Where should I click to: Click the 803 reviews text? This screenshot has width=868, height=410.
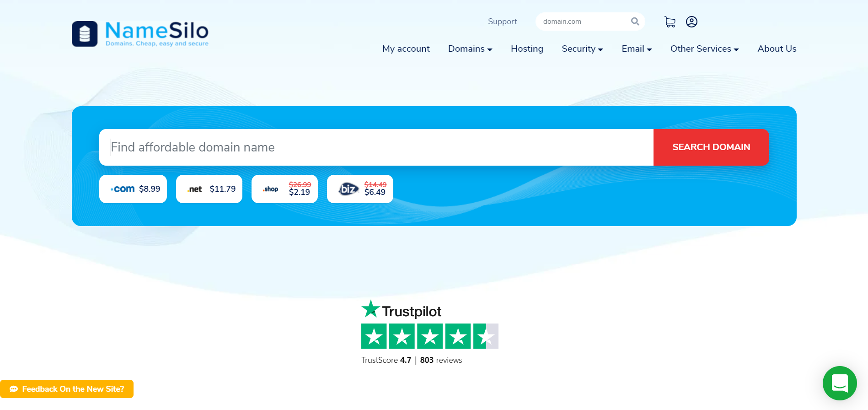441,360
